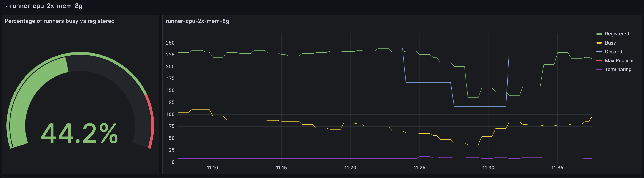Click the 0 y-axis label

coord(173,162)
